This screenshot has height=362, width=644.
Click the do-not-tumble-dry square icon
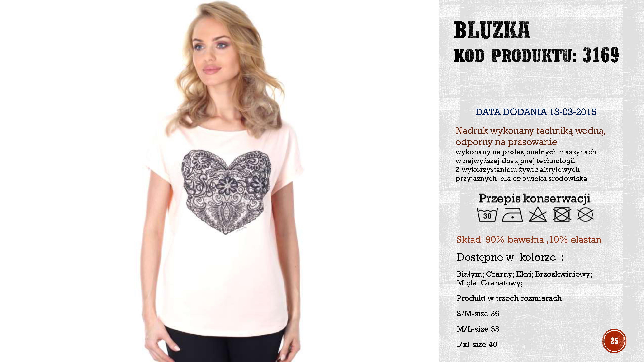click(562, 215)
